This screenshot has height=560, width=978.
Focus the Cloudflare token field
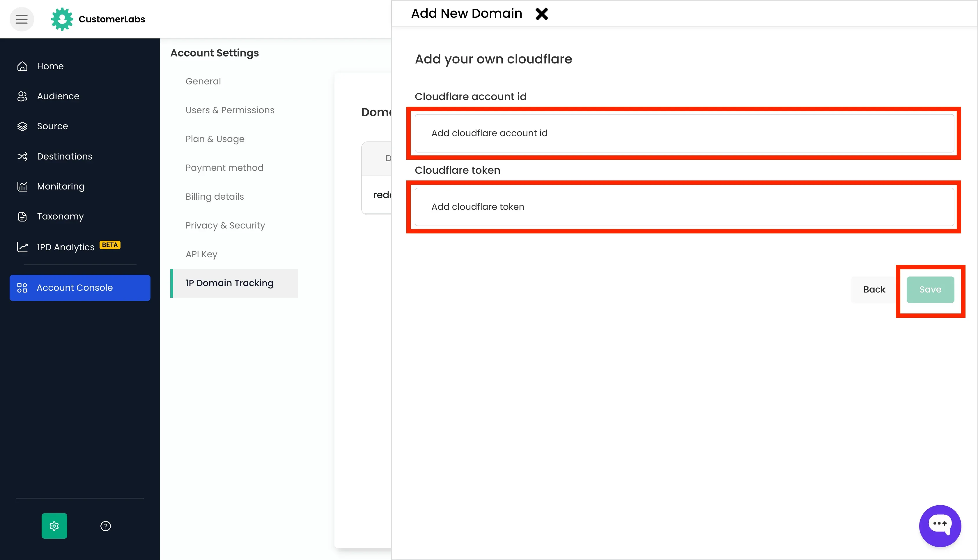click(x=684, y=207)
